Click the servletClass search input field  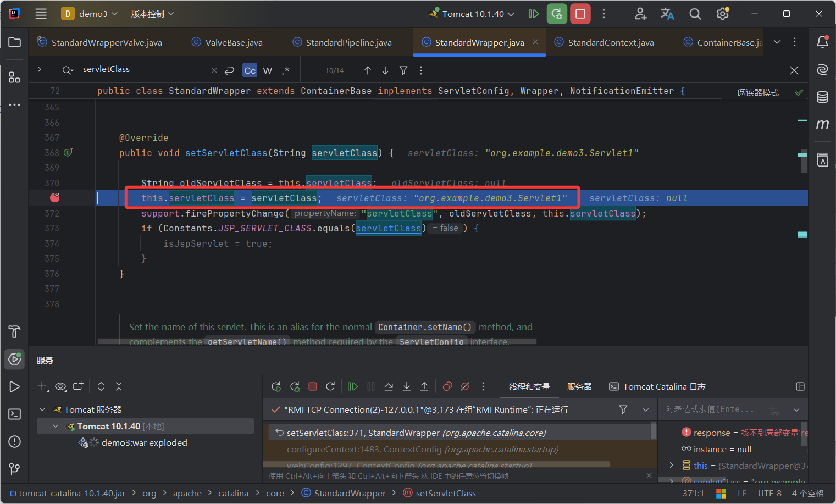143,69
